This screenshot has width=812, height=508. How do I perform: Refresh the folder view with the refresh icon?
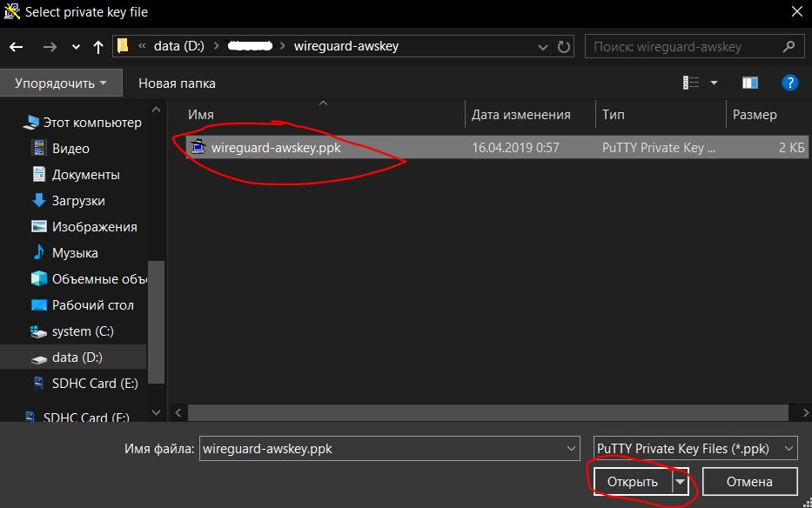pyautogui.click(x=562, y=46)
